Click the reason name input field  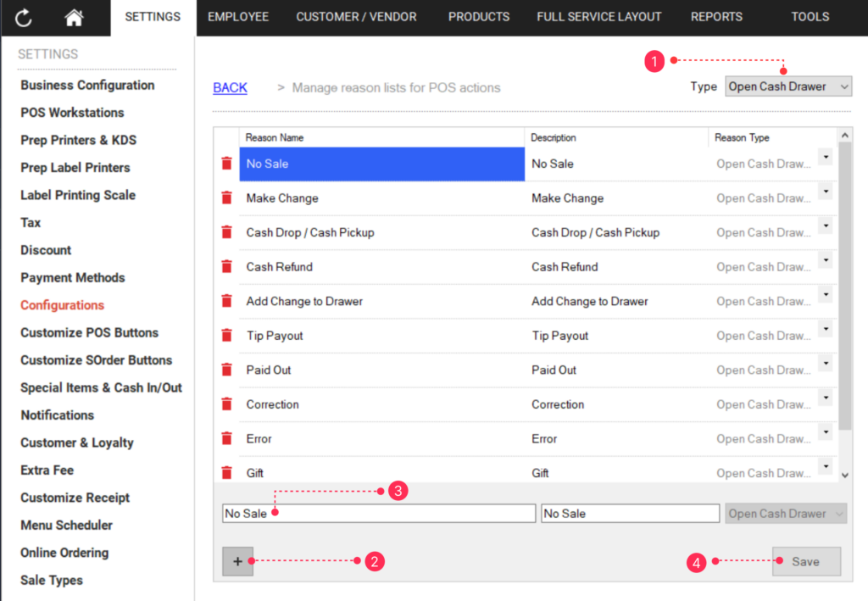pos(379,514)
